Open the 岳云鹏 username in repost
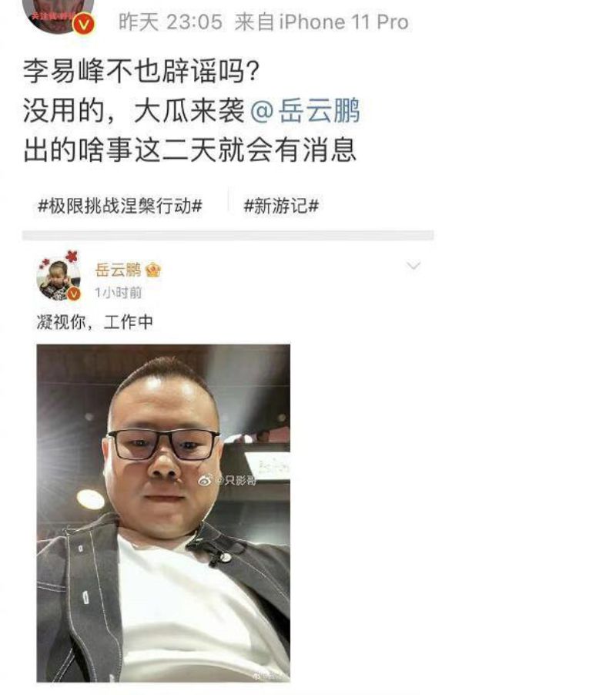The image size is (616, 695). click(x=119, y=270)
